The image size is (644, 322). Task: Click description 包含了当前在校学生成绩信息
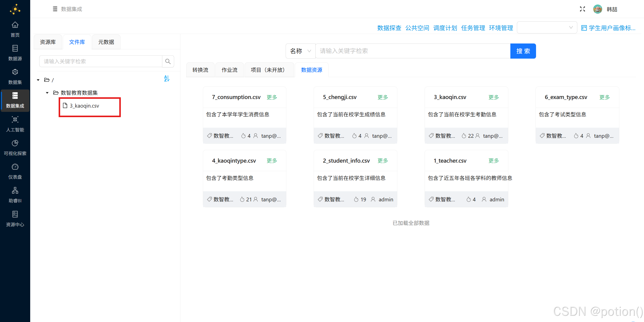click(351, 115)
